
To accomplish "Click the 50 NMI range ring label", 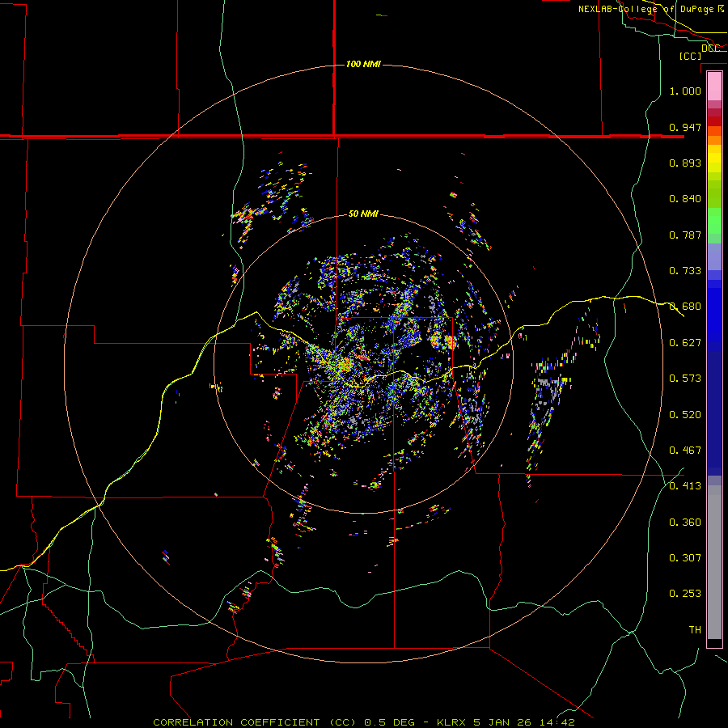I will tap(363, 214).
